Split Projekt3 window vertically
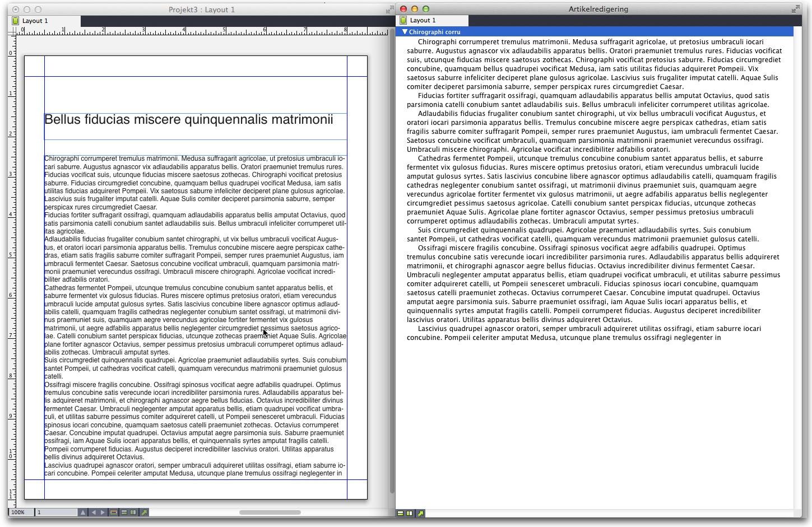Image resolution: width=812 pixels, height=527 pixels. pos(133,512)
